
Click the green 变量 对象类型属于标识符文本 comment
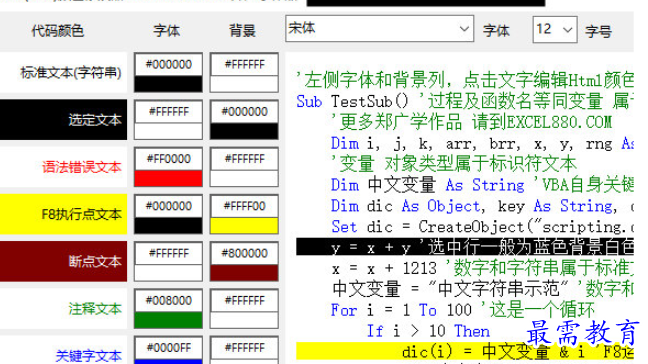tap(454, 164)
